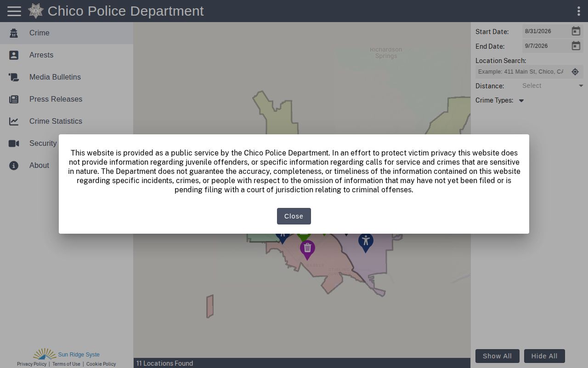Click the police badge logo

(x=36, y=11)
